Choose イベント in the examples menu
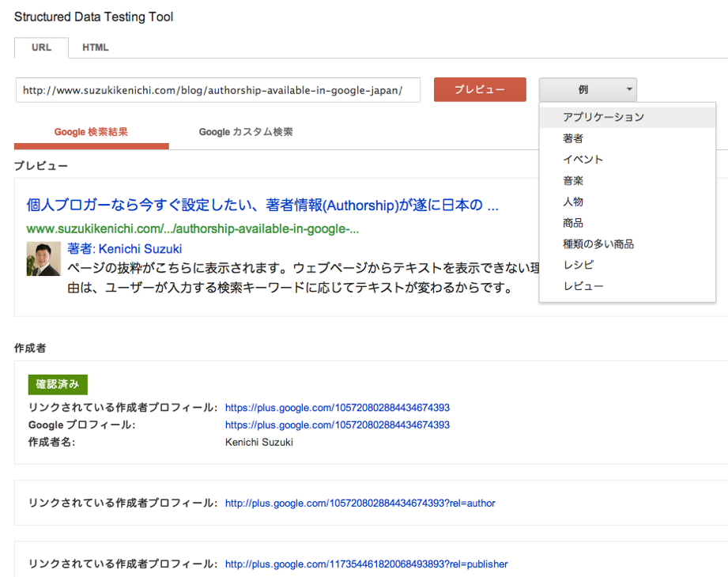Image resolution: width=728 pixels, height=577 pixels. pyautogui.click(x=628, y=160)
